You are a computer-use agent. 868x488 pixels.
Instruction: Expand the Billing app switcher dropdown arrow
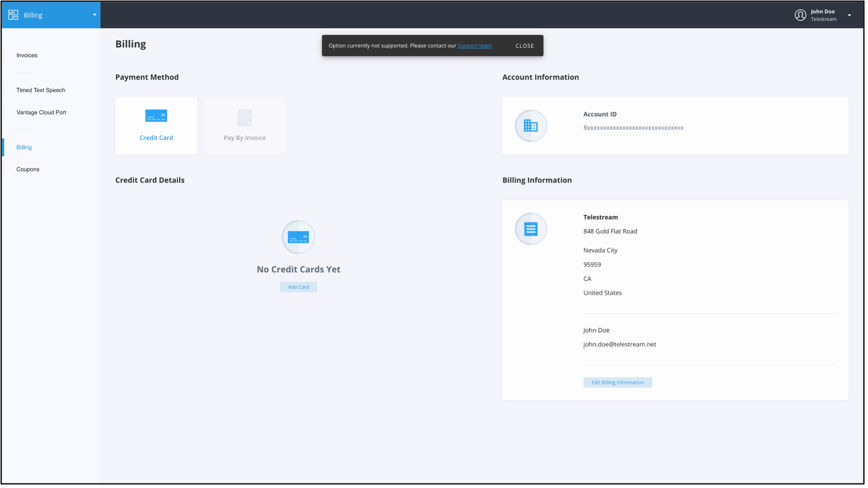(95, 15)
